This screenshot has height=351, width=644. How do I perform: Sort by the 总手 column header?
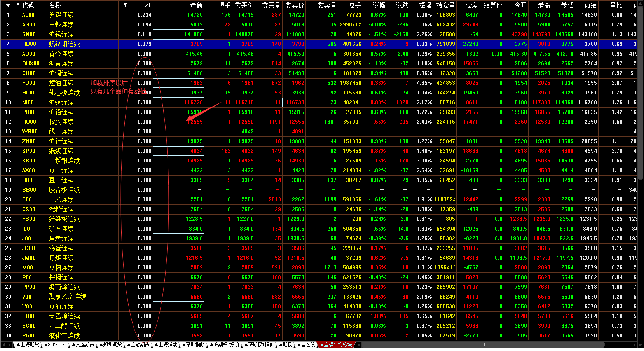[x=355, y=5]
